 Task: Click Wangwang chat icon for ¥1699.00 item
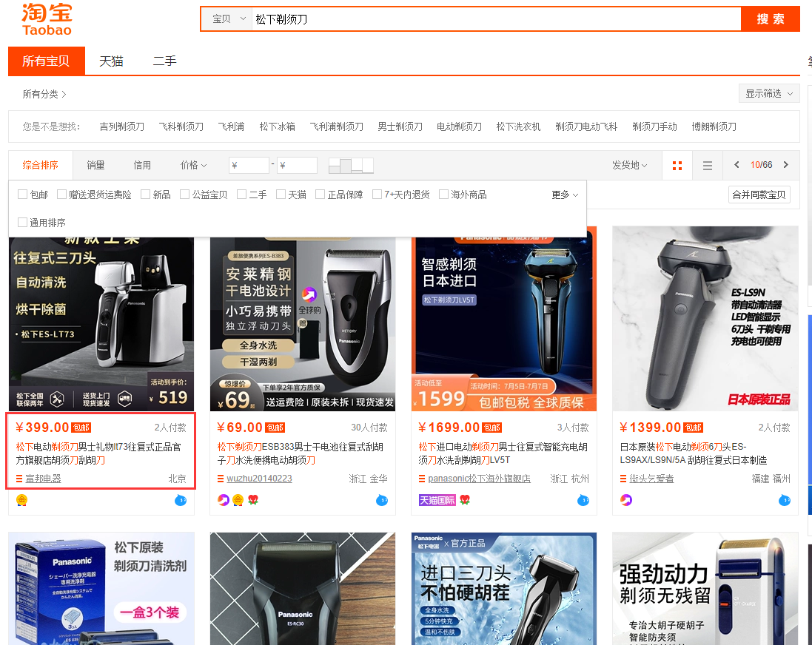583,500
